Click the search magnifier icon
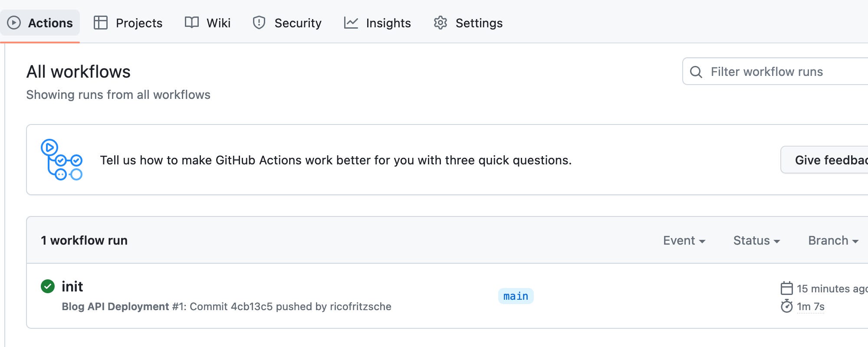 click(x=696, y=72)
